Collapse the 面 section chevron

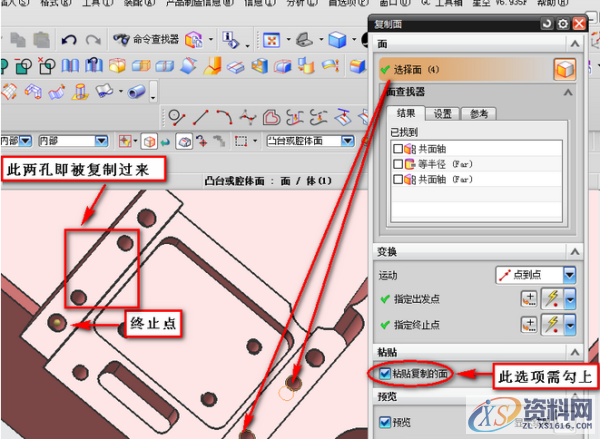575,44
